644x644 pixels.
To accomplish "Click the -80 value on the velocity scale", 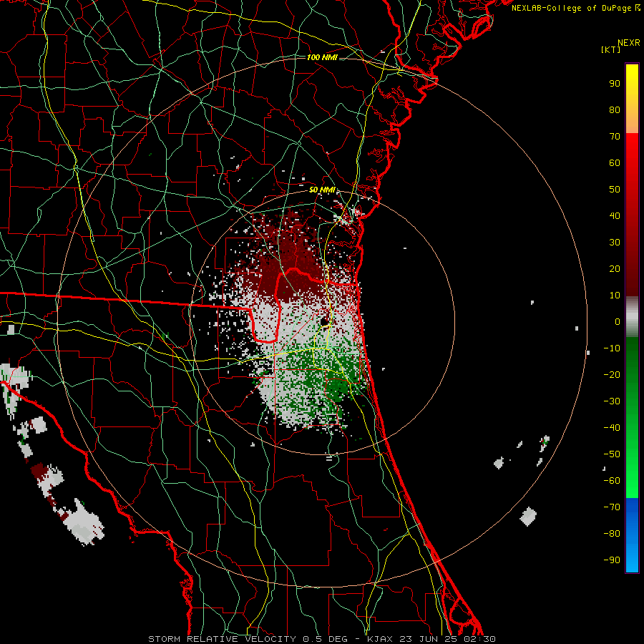I will (x=612, y=534).
